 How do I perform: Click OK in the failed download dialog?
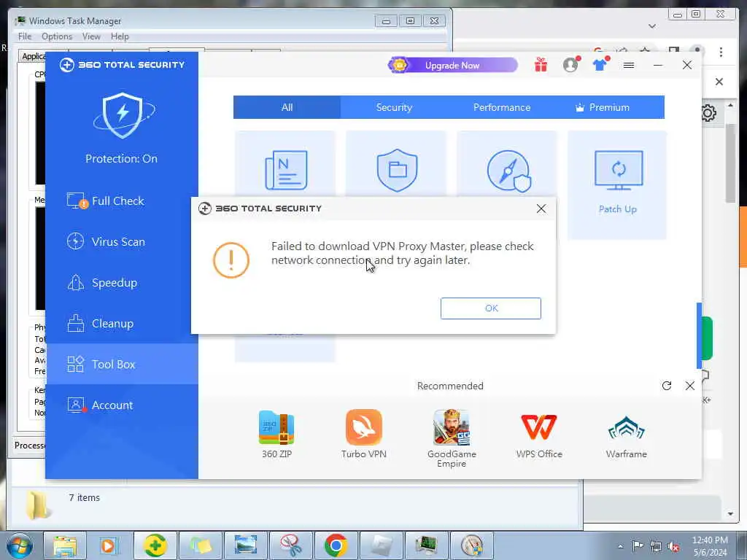(x=491, y=308)
